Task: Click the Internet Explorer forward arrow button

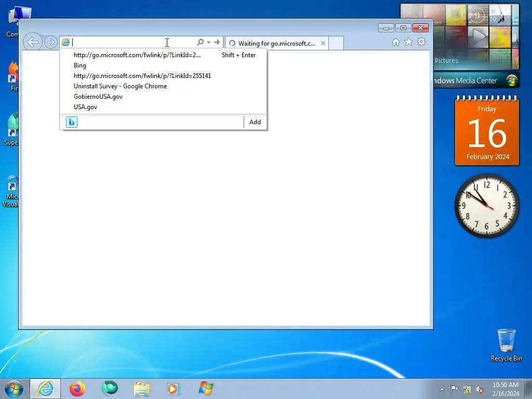Action: [x=50, y=42]
